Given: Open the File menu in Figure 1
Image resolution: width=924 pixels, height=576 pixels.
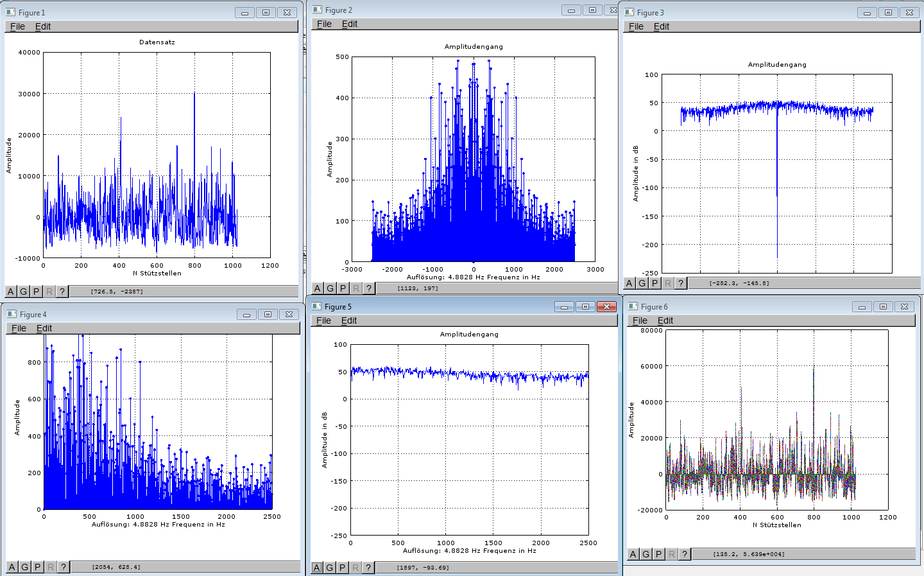Looking at the screenshot, I should coord(18,26).
